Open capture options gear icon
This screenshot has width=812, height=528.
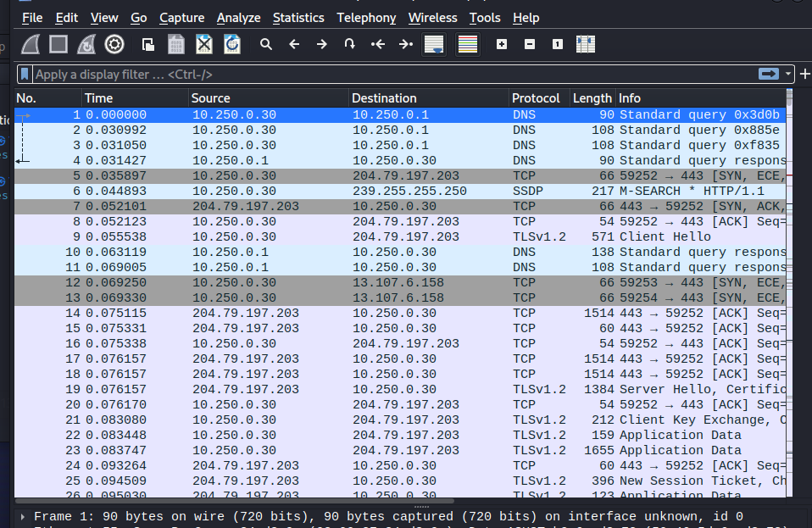(x=114, y=44)
